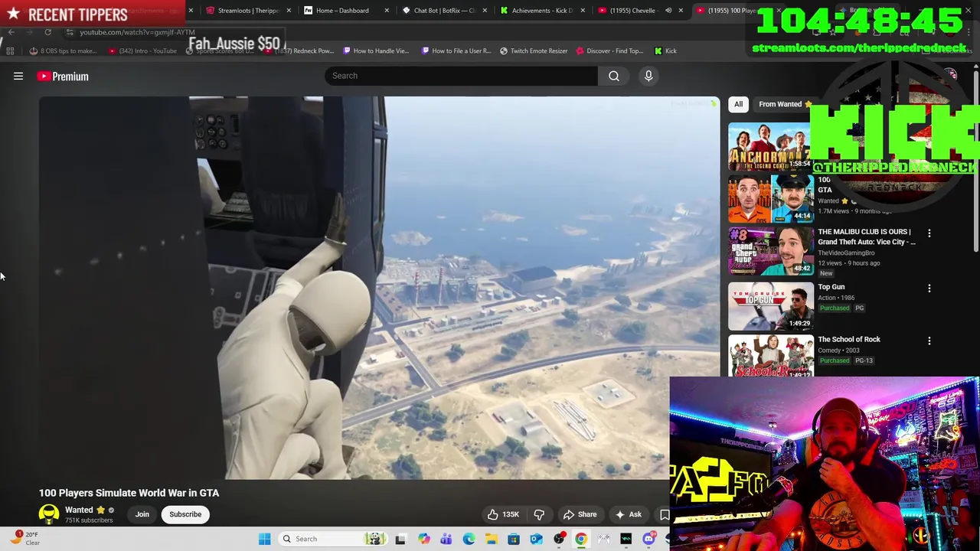Launch Microsoft Copilot from taskbar
The height and width of the screenshot is (551, 980).
tap(423, 539)
